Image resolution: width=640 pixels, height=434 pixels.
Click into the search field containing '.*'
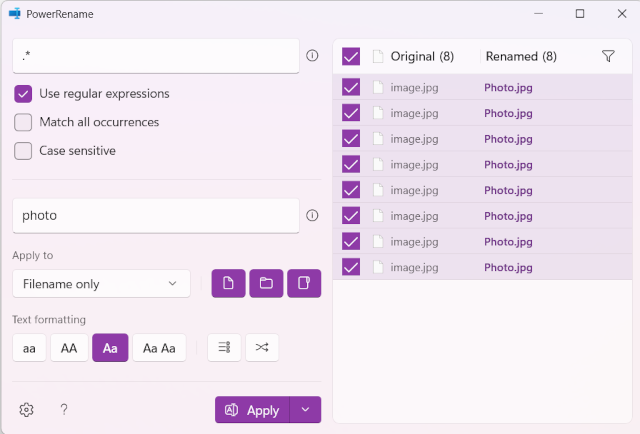pos(156,56)
